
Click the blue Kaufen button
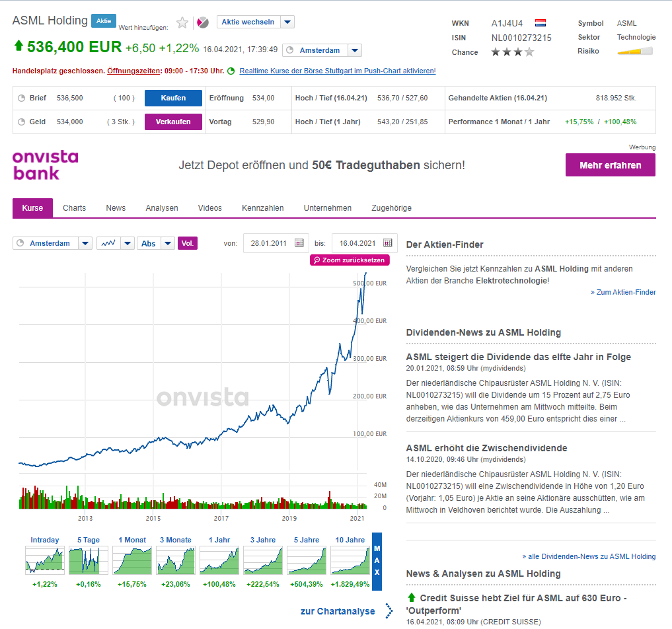173,98
